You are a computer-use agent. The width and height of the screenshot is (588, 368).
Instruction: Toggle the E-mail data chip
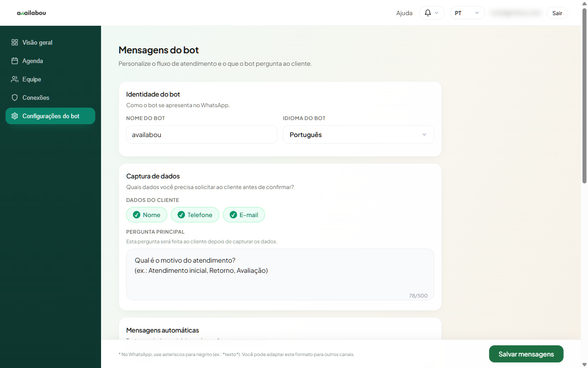pos(244,215)
